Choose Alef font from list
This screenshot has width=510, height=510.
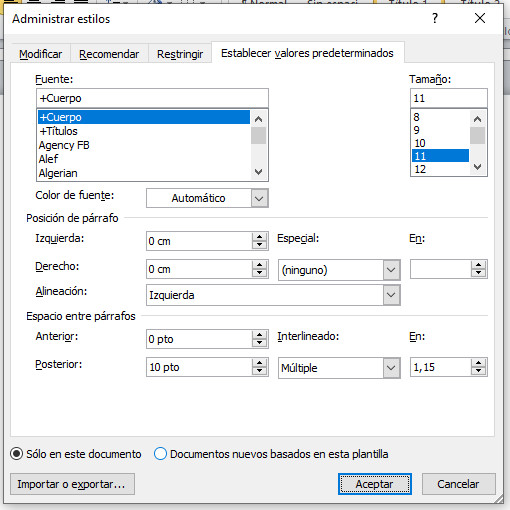(144, 159)
